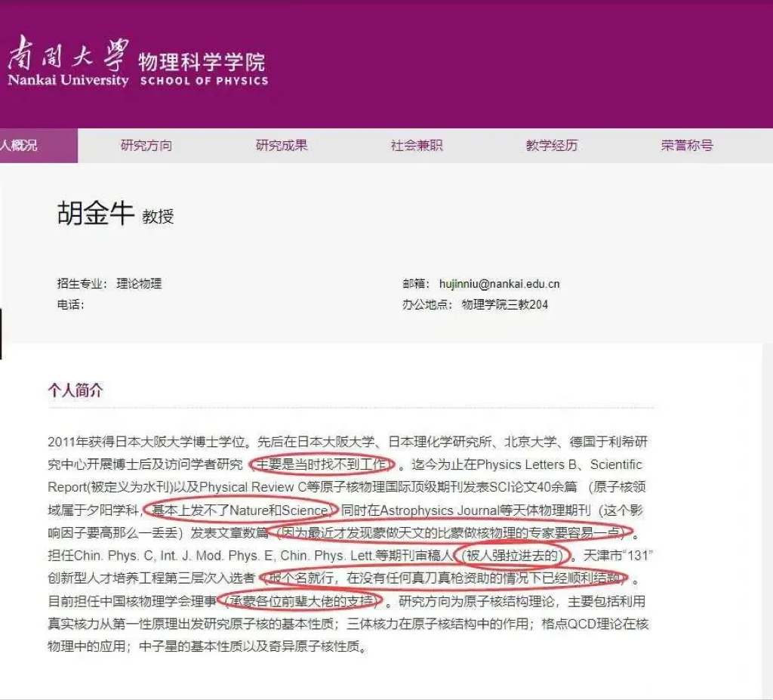Click the 教授 title text
The height and width of the screenshot is (700, 773).
tap(158, 217)
